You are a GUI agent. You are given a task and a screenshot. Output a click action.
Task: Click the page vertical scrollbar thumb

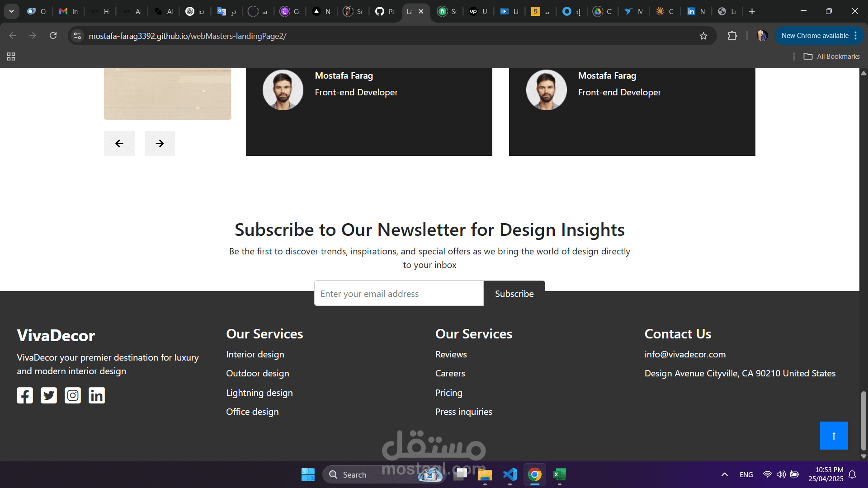coord(863,420)
